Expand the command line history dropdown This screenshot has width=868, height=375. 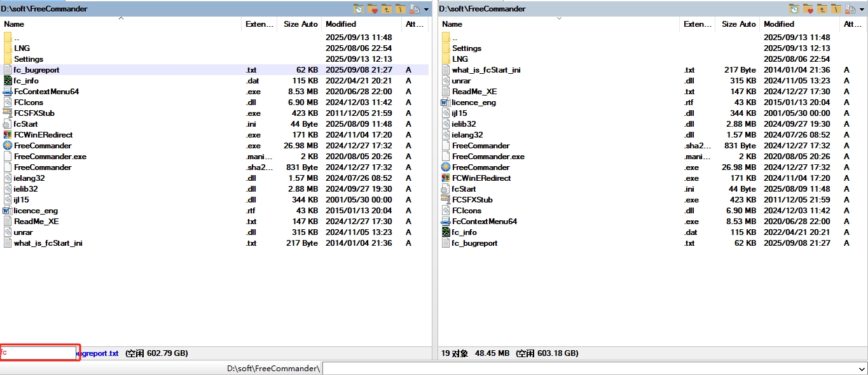862,369
